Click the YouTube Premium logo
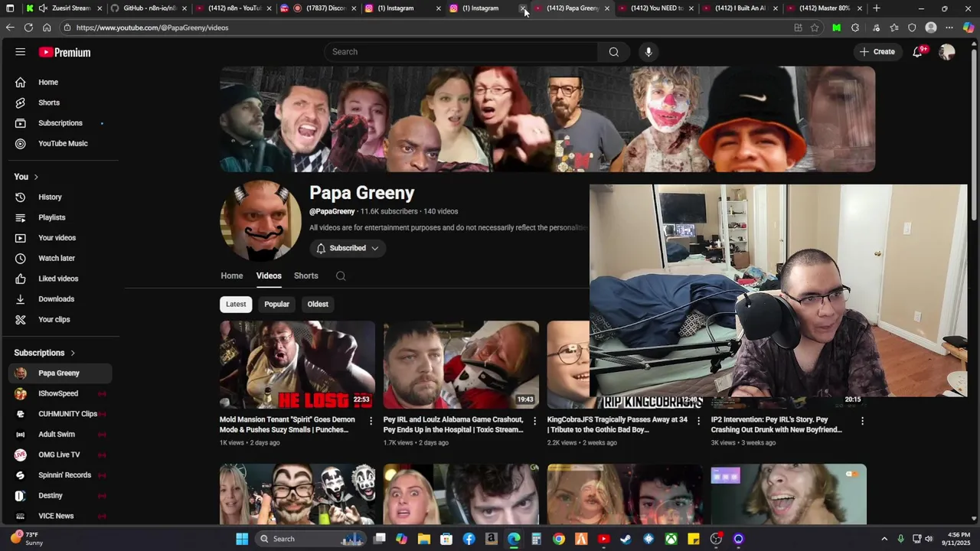This screenshot has height=551, width=980. (65, 52)
